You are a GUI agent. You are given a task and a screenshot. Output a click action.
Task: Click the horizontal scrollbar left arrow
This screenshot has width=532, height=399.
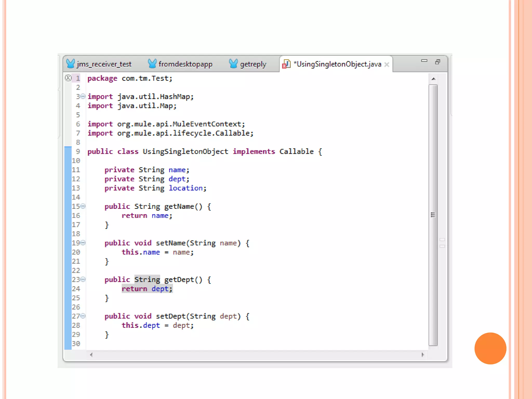click(x=91, y=355)
